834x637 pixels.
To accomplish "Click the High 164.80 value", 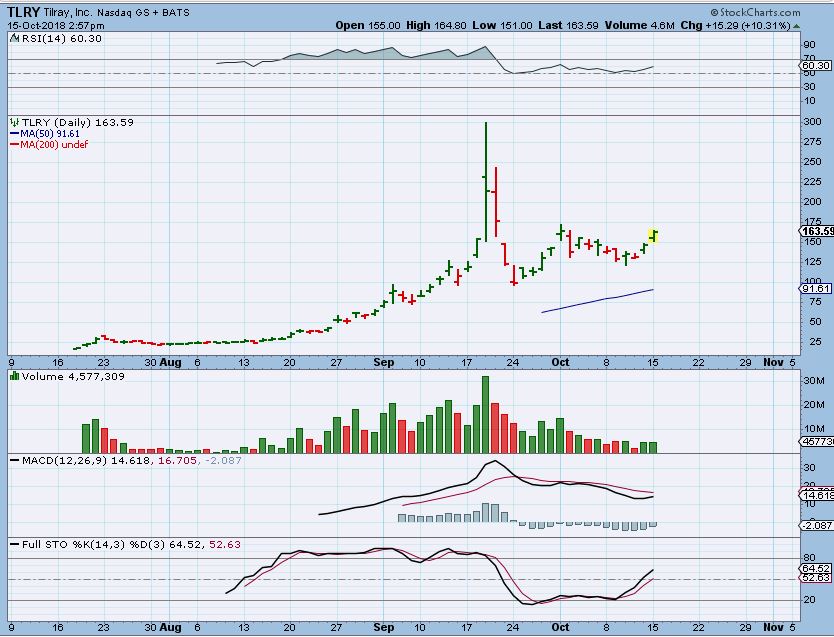I will (x=436, y=25).
